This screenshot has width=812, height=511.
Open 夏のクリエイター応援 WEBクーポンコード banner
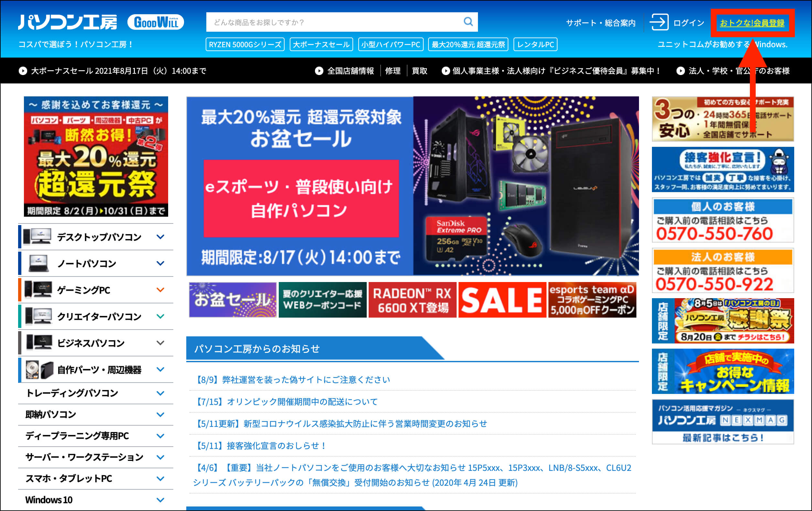(x=323, y=300)
